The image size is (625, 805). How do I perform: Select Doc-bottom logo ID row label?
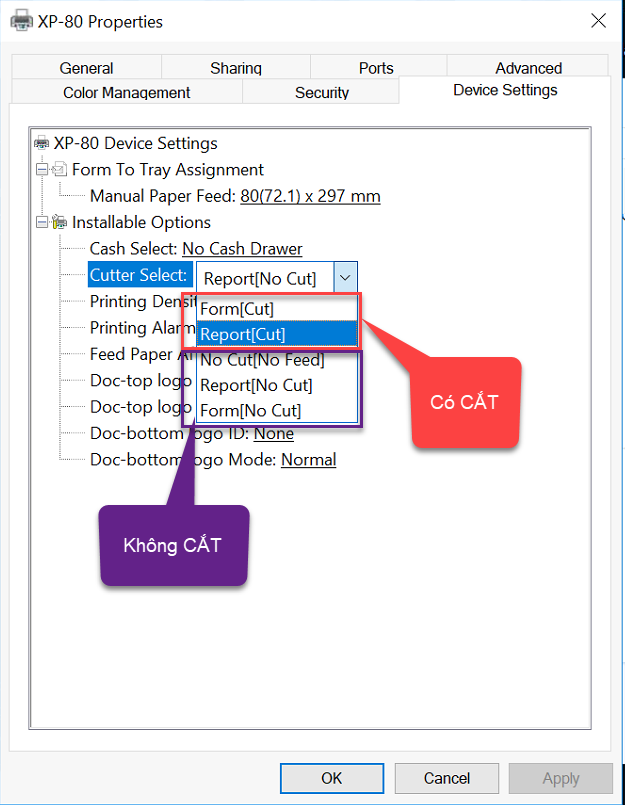coord(169,433)
